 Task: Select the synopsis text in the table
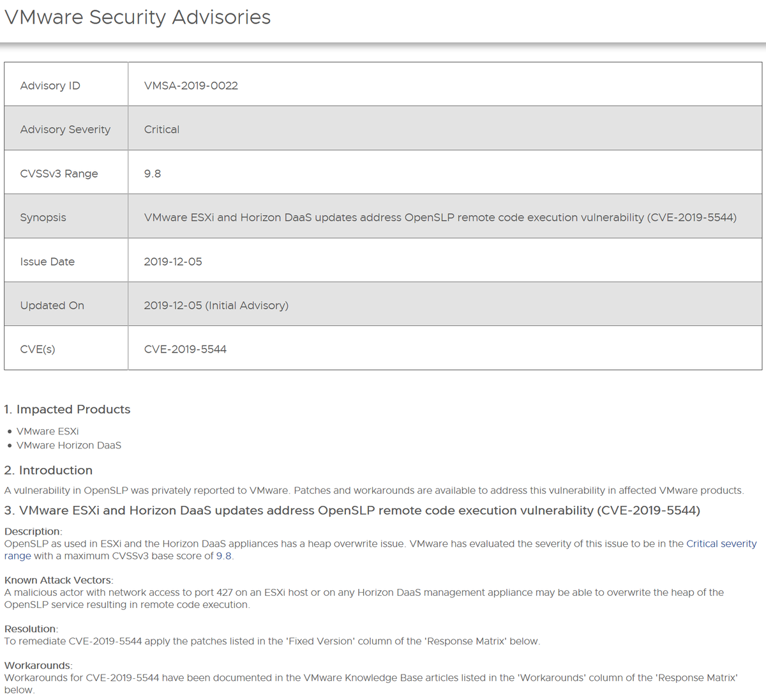(x=440, y=217)
